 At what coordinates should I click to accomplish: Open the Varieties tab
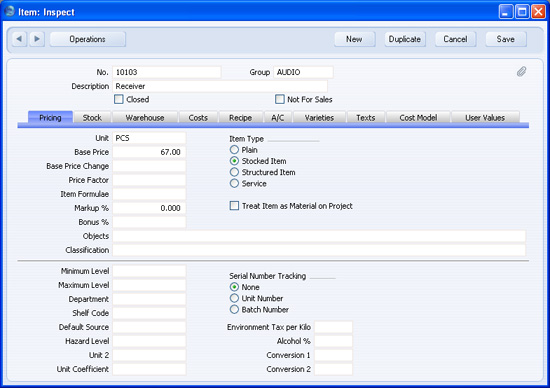(x=319, y=118)
